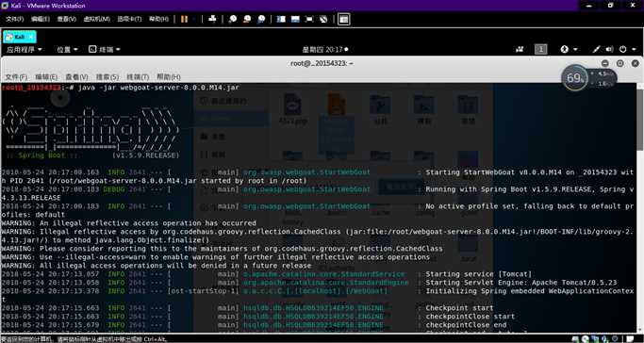Take a VM snapshot from toolbar
Image resolution: width=644 pixels, height=343 pixels.
click(x=233, y=19)
